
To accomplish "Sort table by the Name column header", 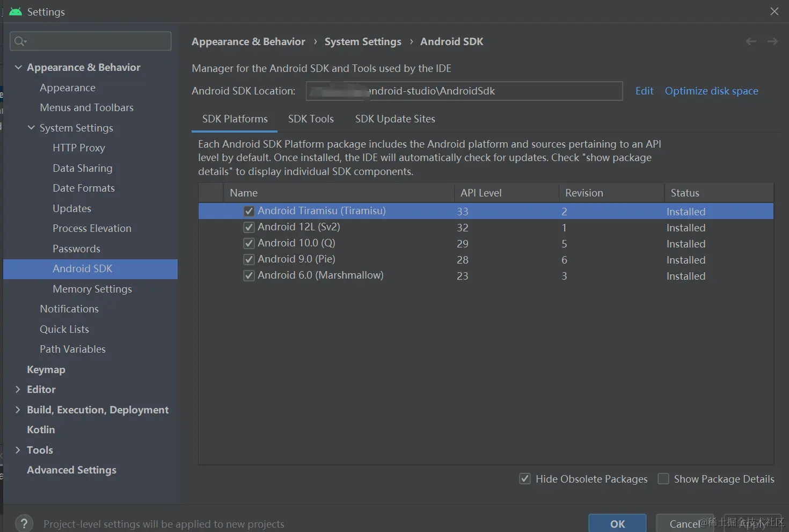I will click(x=339, y=193).
